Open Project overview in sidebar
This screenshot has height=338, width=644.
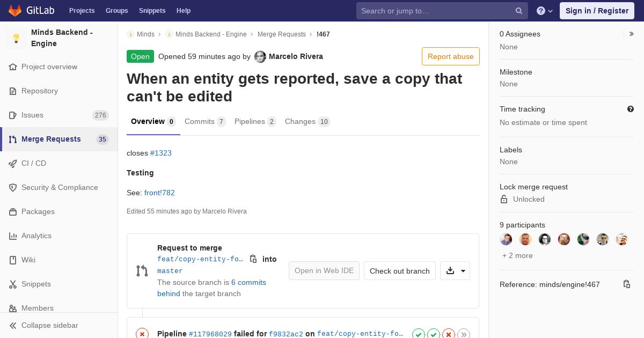[49, 67]
